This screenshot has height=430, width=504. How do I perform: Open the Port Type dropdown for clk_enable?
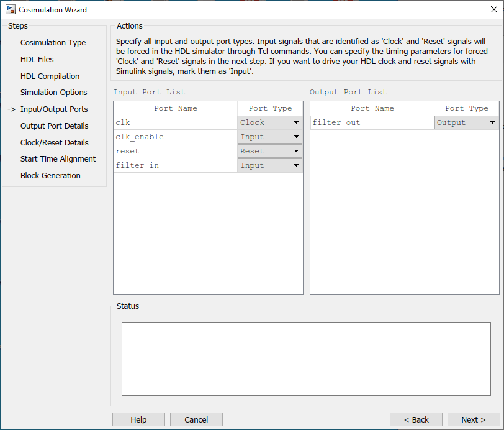pyautogui.click(x=296, y=136)
